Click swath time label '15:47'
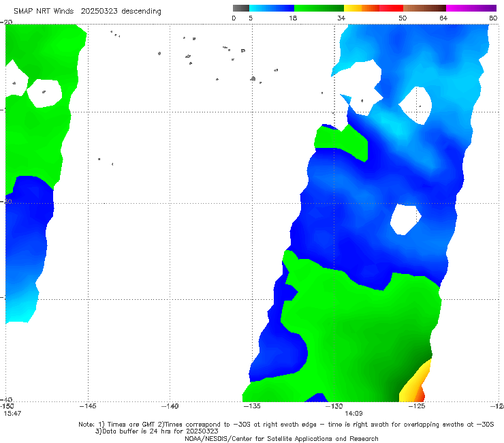The height and width of the screenshot is (443, 504). click(12, 414)
